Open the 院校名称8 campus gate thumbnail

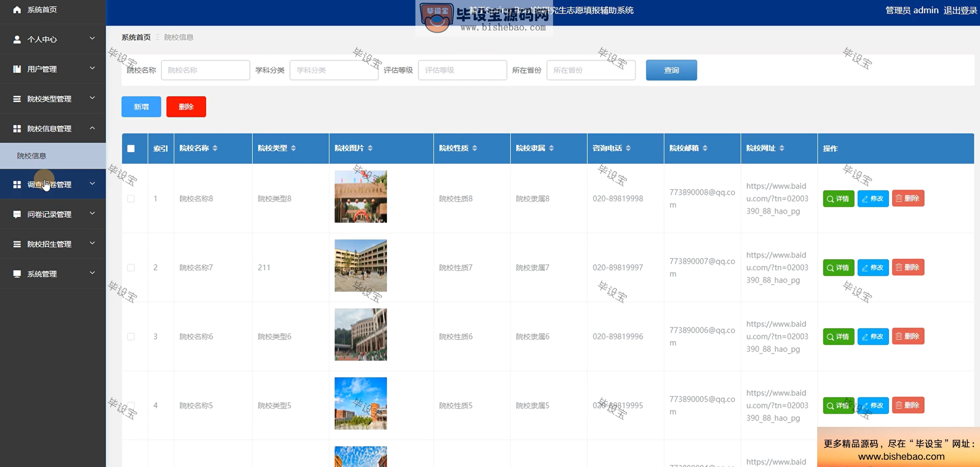pos(361,197)
